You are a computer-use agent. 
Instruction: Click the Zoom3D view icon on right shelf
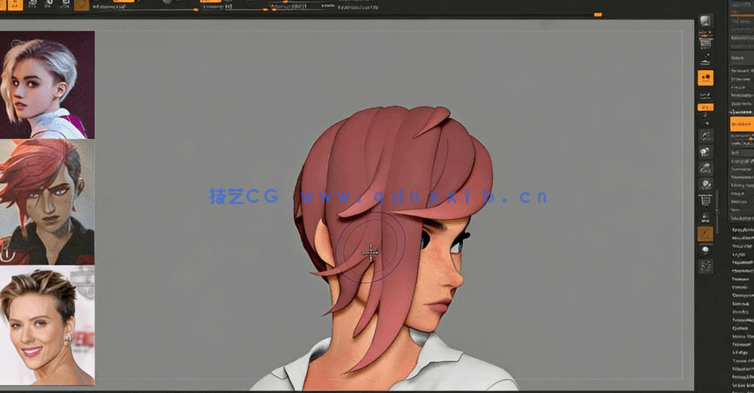[x=705, y=168]
